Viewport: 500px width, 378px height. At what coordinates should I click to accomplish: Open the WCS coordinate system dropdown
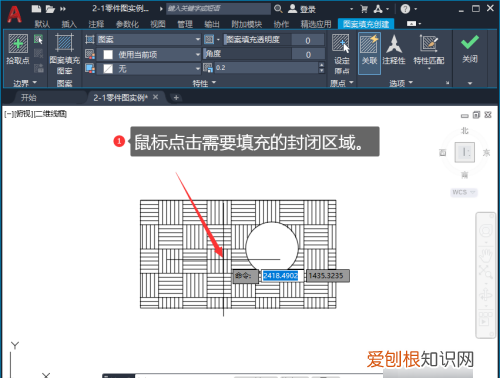point(464,192)
